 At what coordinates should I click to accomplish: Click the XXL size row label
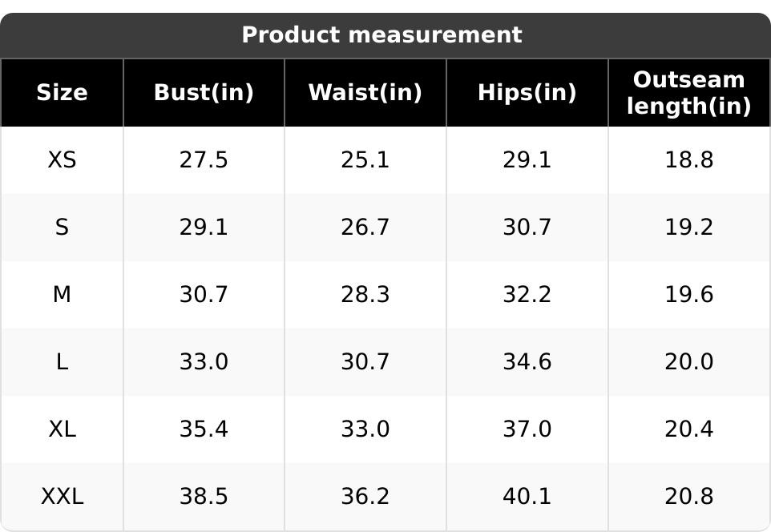(62, 497)
